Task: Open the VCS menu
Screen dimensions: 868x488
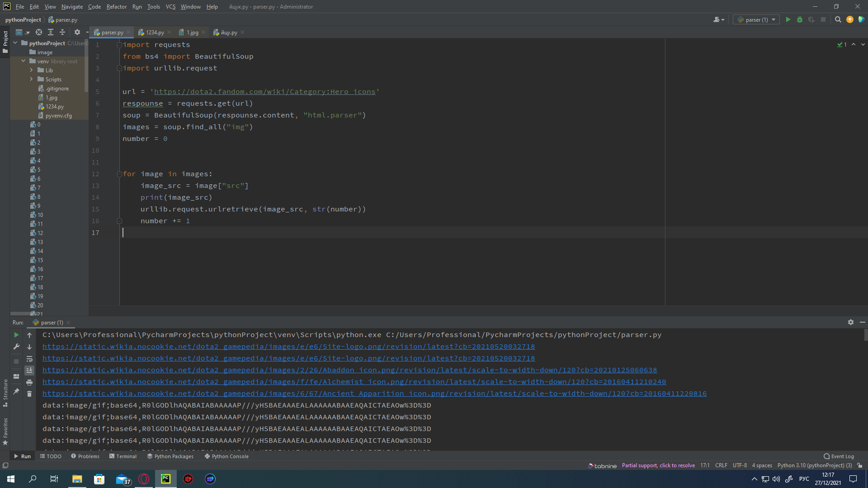Action: (170, 6)
